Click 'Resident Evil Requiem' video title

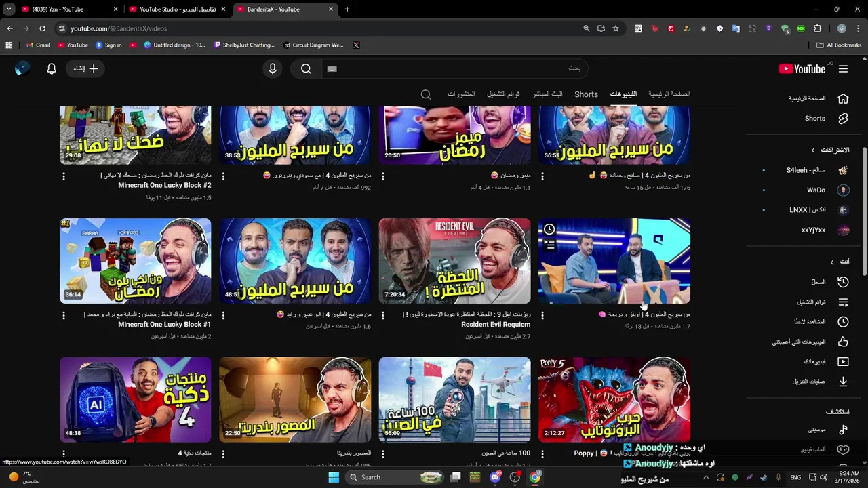(x=467, y=319)
